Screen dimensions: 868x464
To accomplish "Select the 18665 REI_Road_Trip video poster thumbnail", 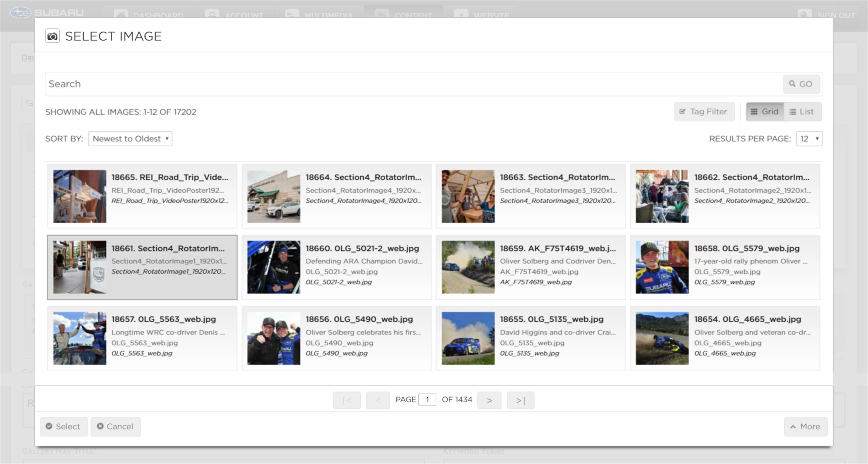I will [79, 196].
